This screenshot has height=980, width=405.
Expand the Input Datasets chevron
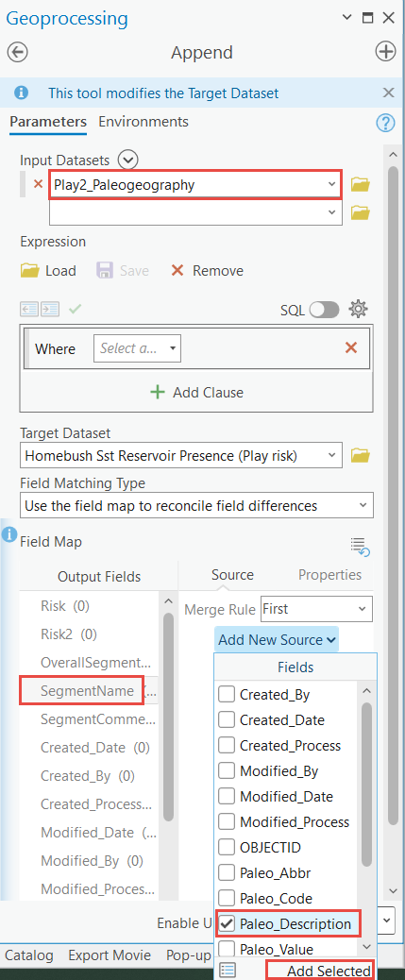click(x=128, y=160)
